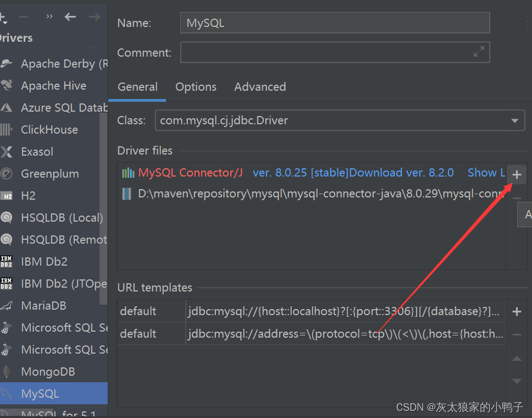Screen dimensions: 532x418
Task: Expand the Comment field editor
Action: 479,52
